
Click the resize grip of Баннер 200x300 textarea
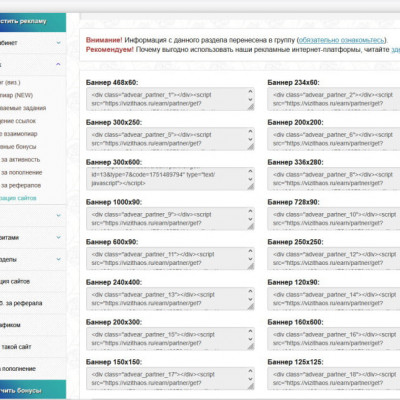[x=251, y=347]
